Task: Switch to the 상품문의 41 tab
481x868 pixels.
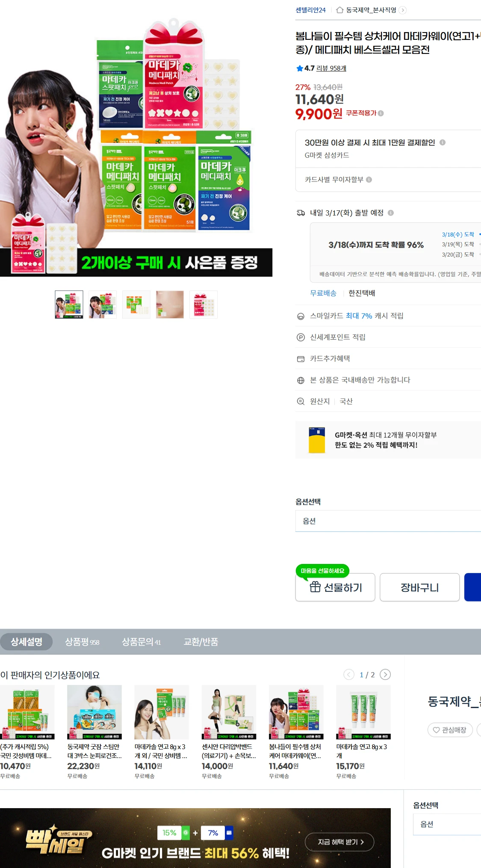Action: 141,642
